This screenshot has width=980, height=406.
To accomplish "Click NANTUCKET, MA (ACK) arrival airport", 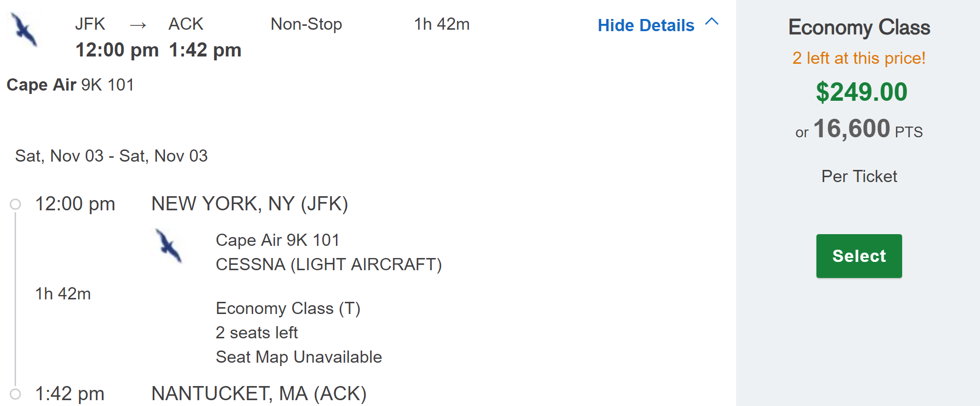I will [x=259, y=393].
